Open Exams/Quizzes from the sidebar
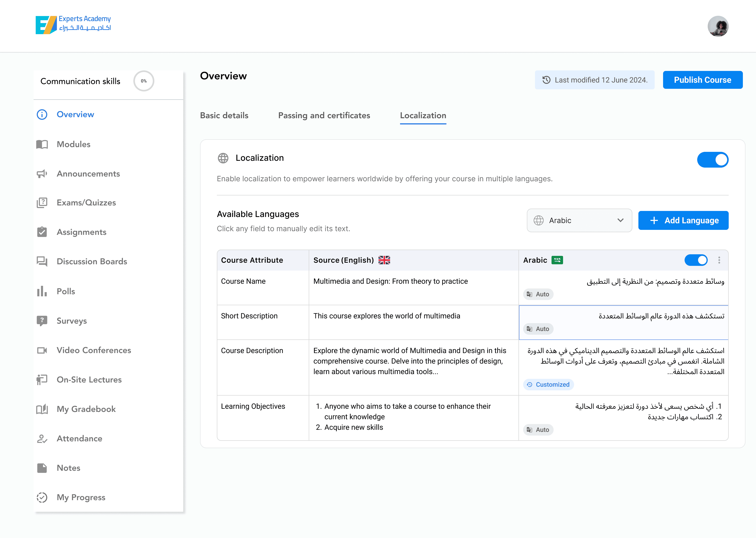This screenshot has width=756, height=538. tap(86, 203)
